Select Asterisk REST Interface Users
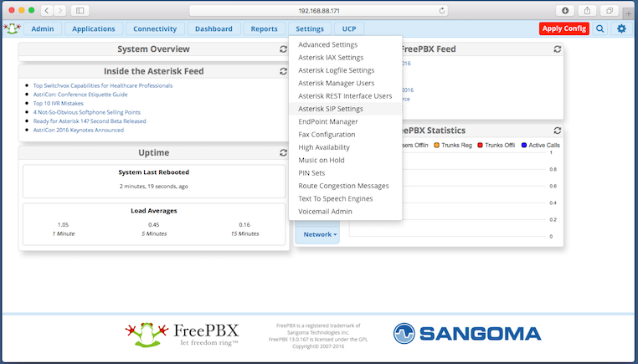Screen dimensions: 638x364 [x=346, y=96]
